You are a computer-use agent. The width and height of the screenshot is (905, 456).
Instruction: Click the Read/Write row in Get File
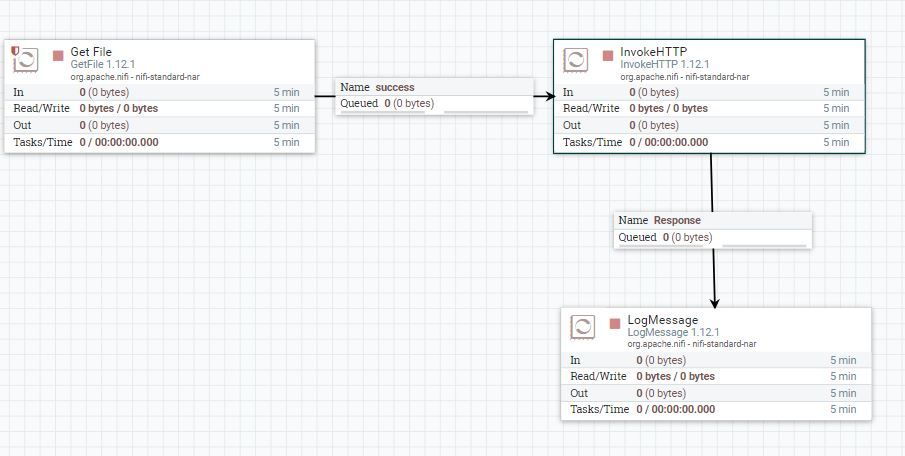click(160, 109)
